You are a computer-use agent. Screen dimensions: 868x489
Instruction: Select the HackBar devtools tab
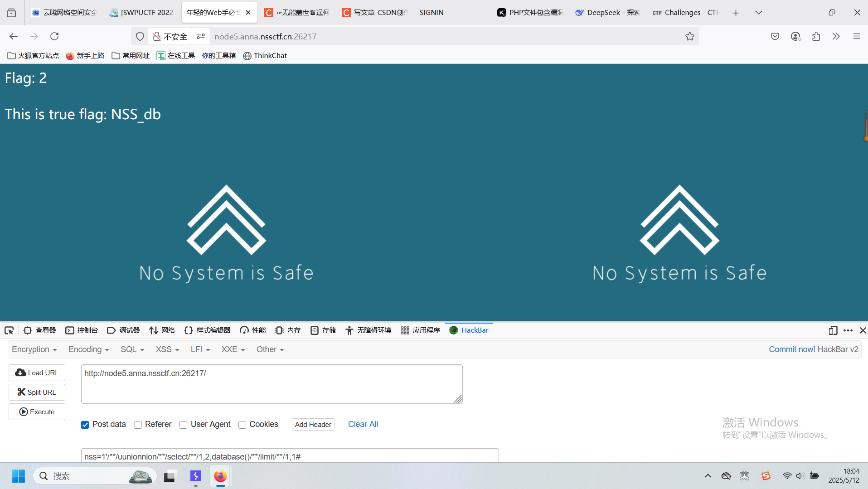[469, 330]
